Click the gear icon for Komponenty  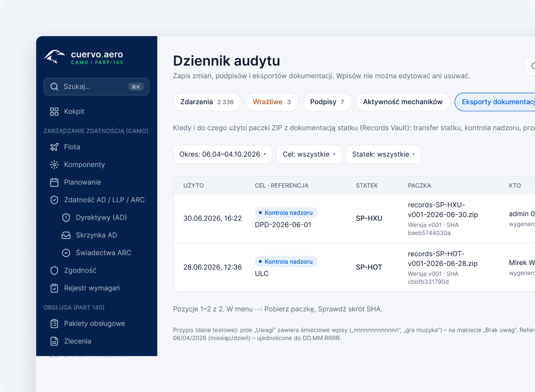point(54,164)
